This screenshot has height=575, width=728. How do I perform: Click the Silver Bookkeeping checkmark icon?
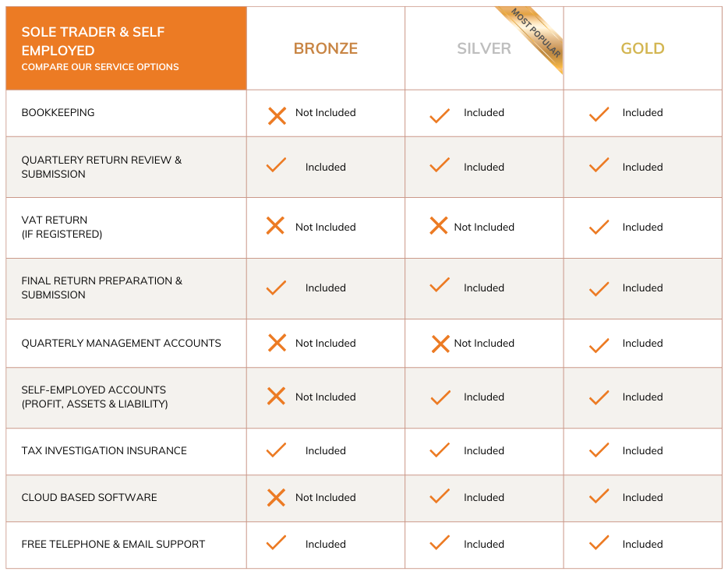(x=440, y=115)
